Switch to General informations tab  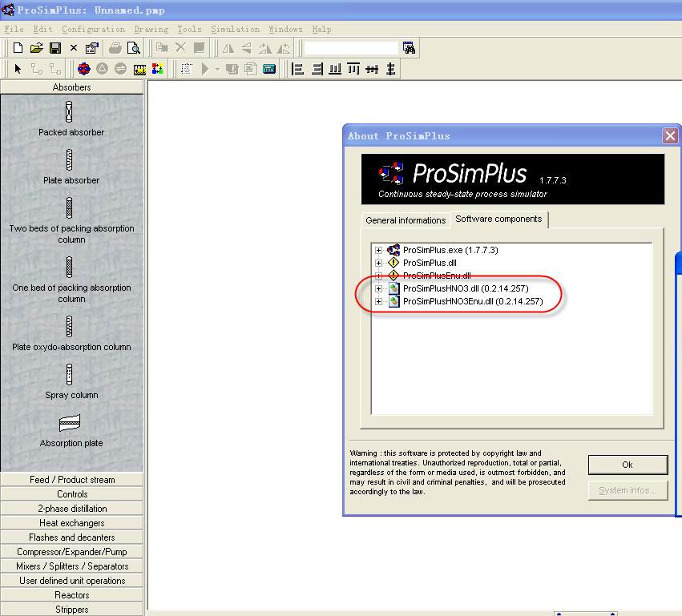(406, 220)
